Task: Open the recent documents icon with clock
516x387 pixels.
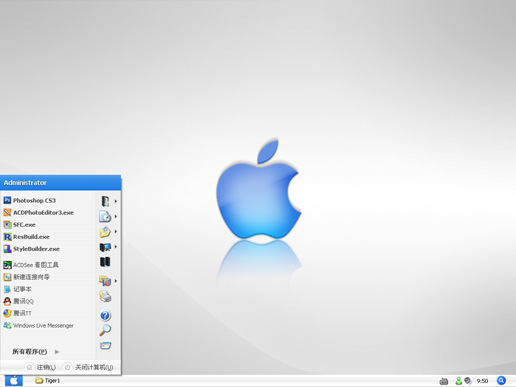Action: click(x=105, y=216)
